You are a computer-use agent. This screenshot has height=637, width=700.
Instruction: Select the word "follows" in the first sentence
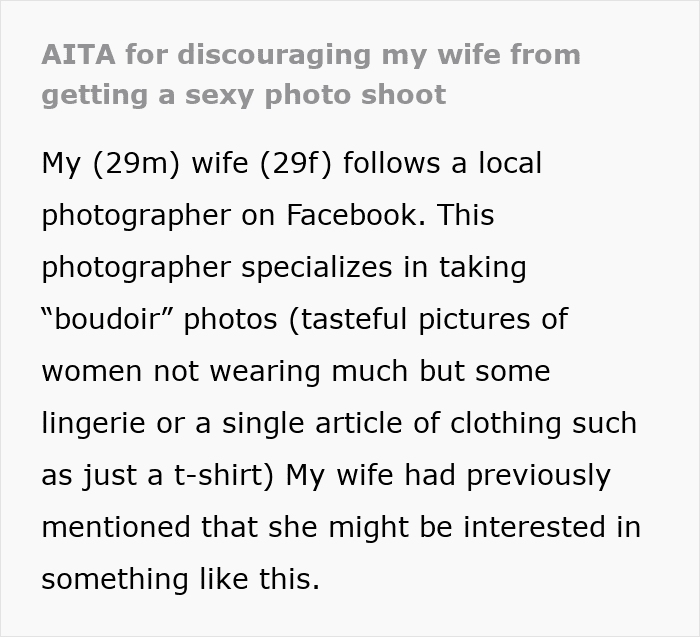click(x=392, y=162)
